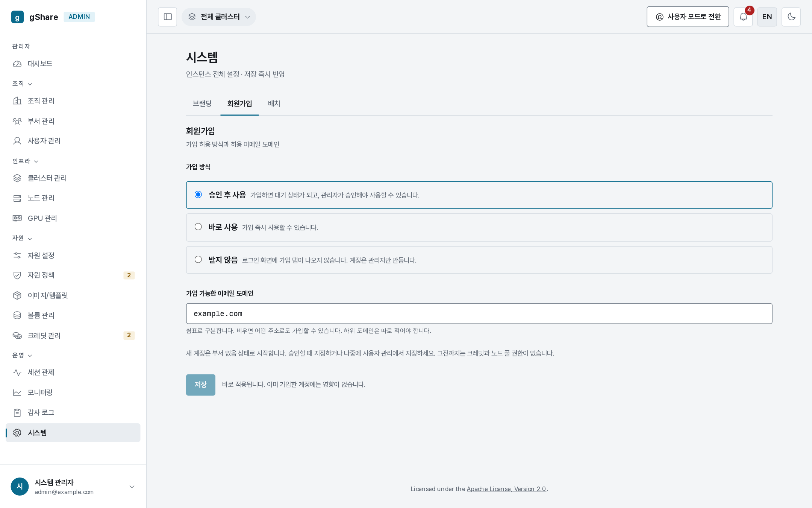Click the 자원 정책 badge showing 2
Screen dimensions: 812x508
pyautogui.click(x=129, y=275)
